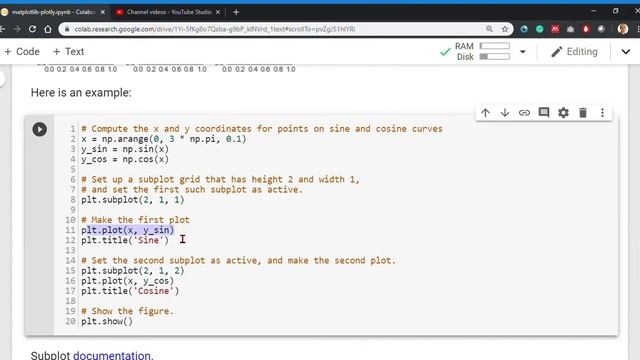Viewport: 640px width, 360px height.
Task: Run the code cell with play button
Action: (40, 129)
